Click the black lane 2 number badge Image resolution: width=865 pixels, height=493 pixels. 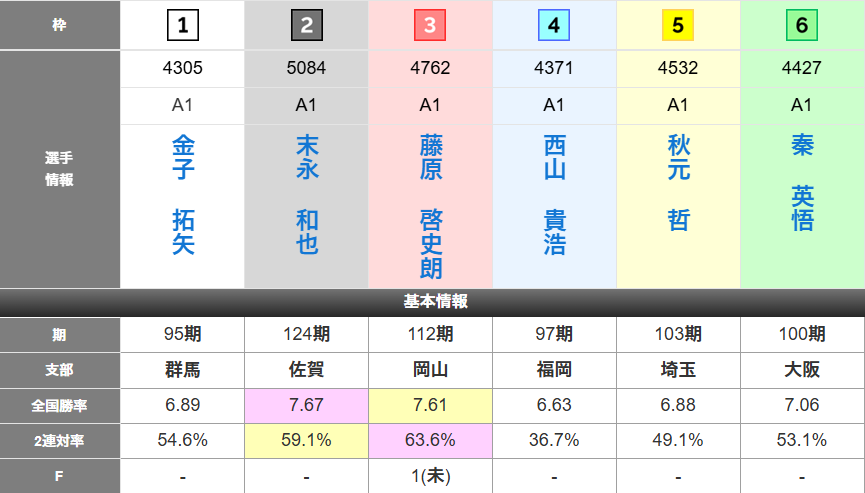(306, 25)
